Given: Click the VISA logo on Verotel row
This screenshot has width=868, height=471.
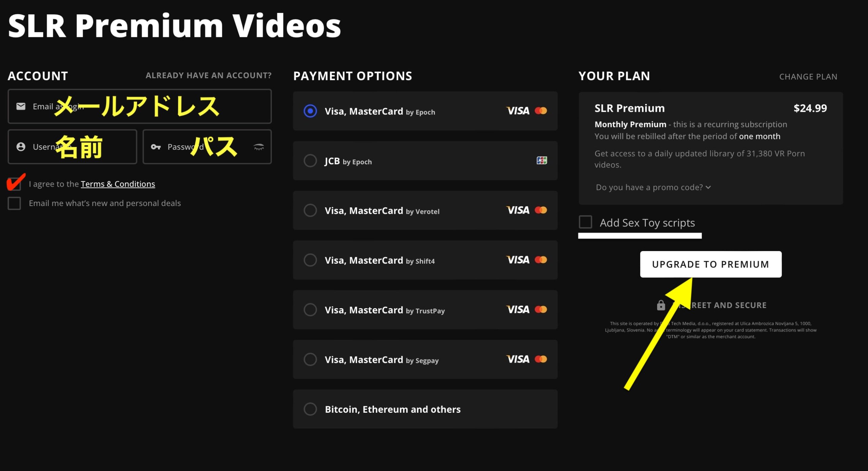Looking at the screenshot, I should pos(518,210).
